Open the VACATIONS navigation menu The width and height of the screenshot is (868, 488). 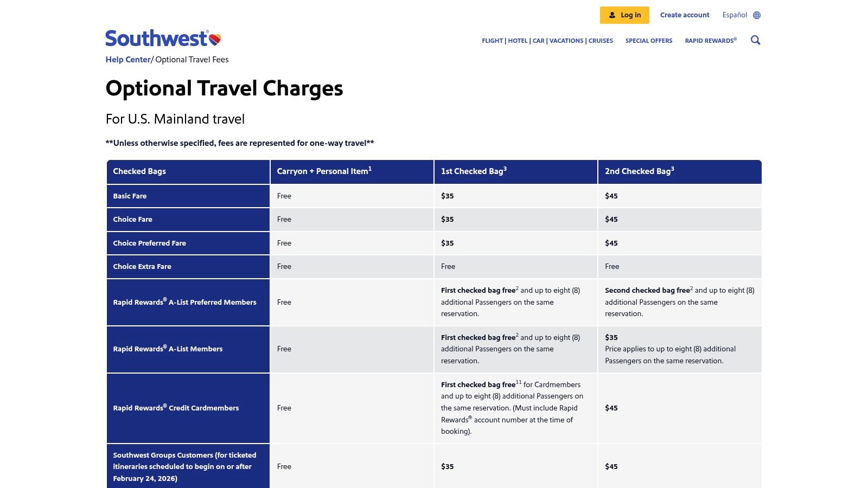(x=566, y=40)
